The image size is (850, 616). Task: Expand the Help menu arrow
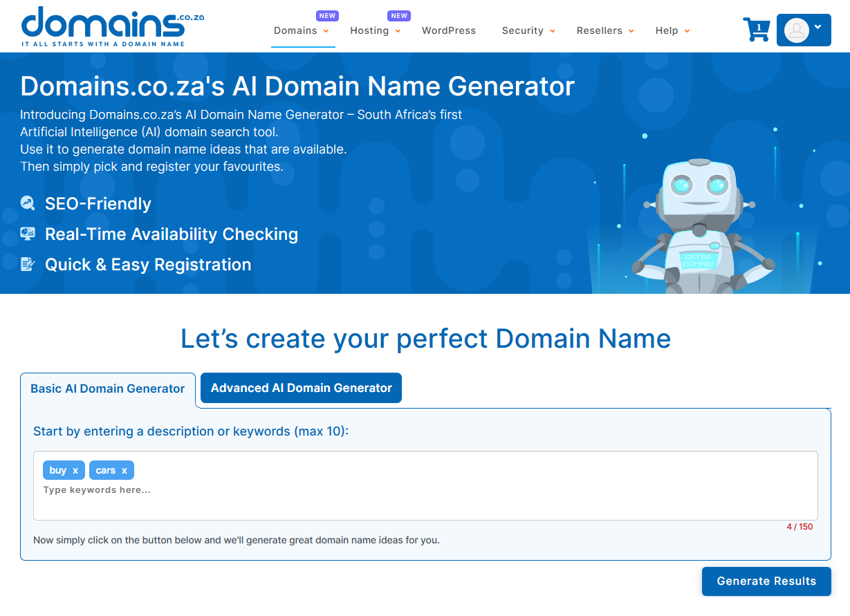click(687, 31)
